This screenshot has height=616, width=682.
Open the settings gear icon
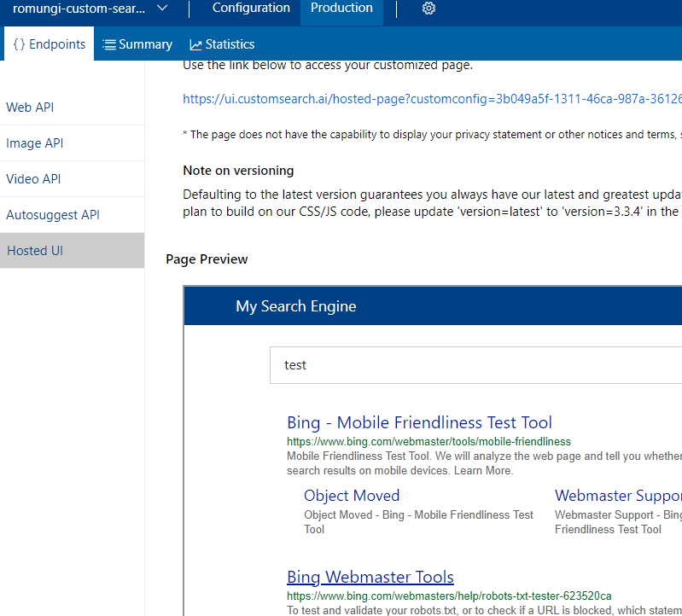point(428,9)
